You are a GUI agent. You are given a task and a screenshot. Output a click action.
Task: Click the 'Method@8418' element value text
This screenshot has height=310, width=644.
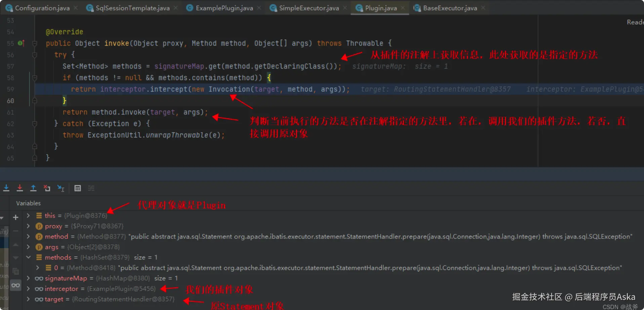[x=91, y=268]
